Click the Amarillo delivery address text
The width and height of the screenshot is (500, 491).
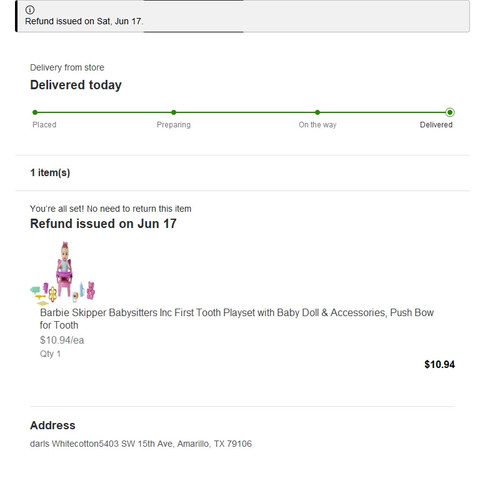pos(141,444)
